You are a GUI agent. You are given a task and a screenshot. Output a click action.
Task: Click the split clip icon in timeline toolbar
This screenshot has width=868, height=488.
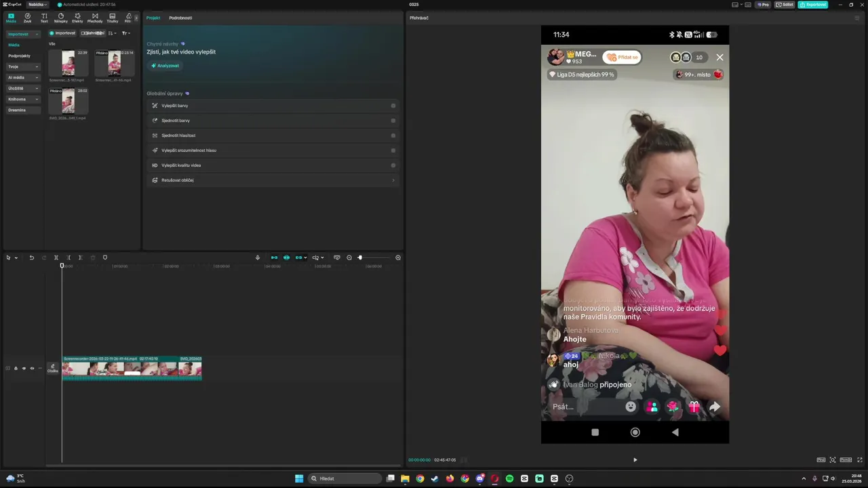click(x=56, y=258)
